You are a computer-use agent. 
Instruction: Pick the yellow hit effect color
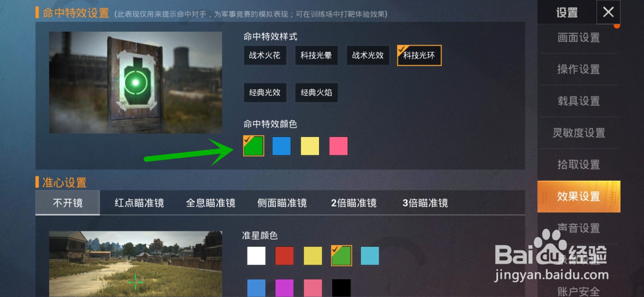point(310,146)
